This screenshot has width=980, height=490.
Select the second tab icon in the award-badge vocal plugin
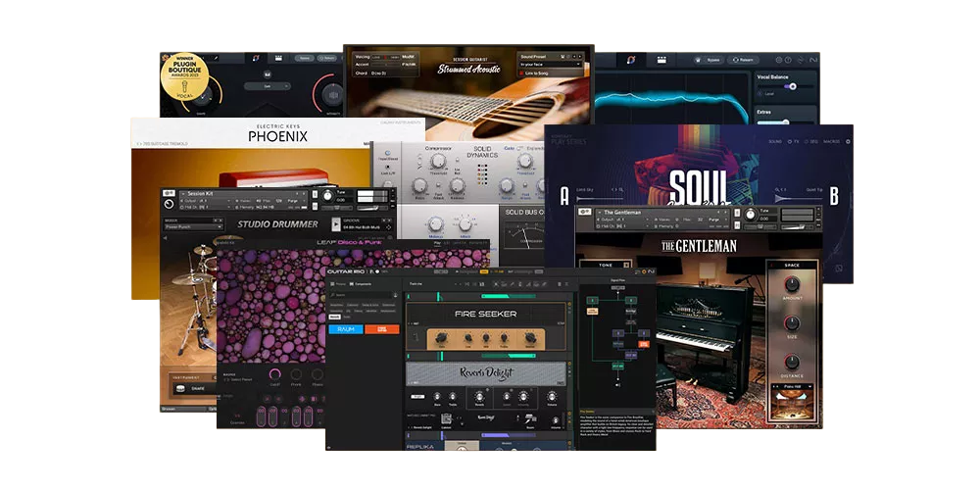point(278,58)
